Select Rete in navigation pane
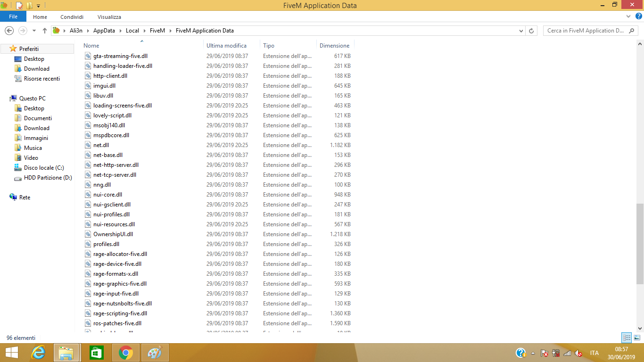The height and width of the screenshot is (362, 644). [x=25, y=197]
